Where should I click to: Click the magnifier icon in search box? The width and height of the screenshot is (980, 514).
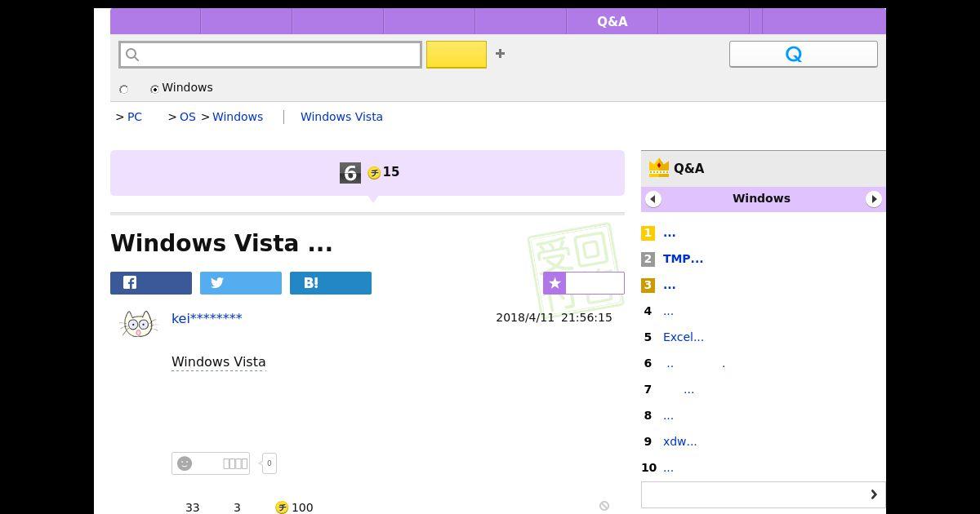coord(132,55)
